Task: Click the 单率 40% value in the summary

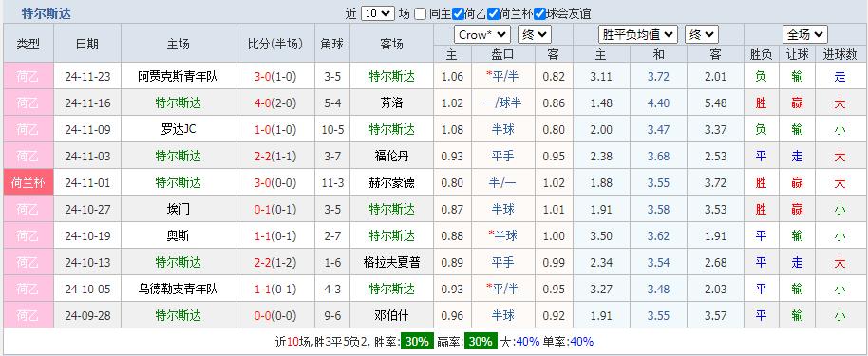Action: tap(581, 342)
